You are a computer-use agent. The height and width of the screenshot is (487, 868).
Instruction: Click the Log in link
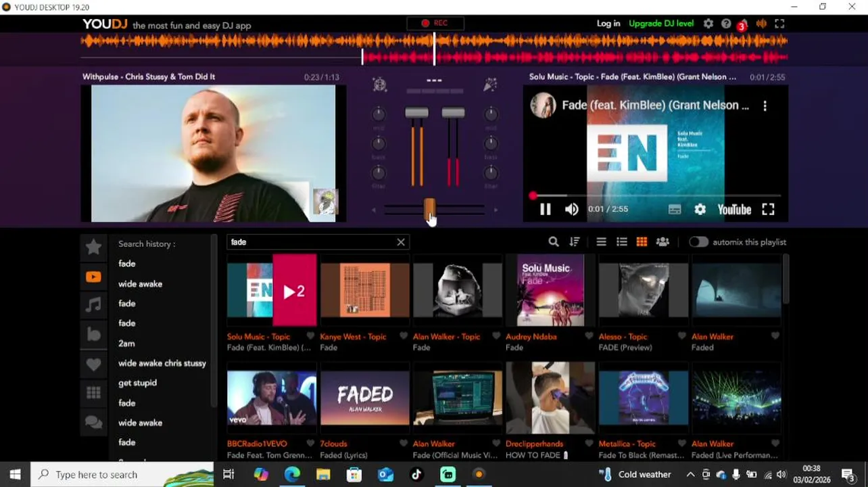(x=608, y=24)
